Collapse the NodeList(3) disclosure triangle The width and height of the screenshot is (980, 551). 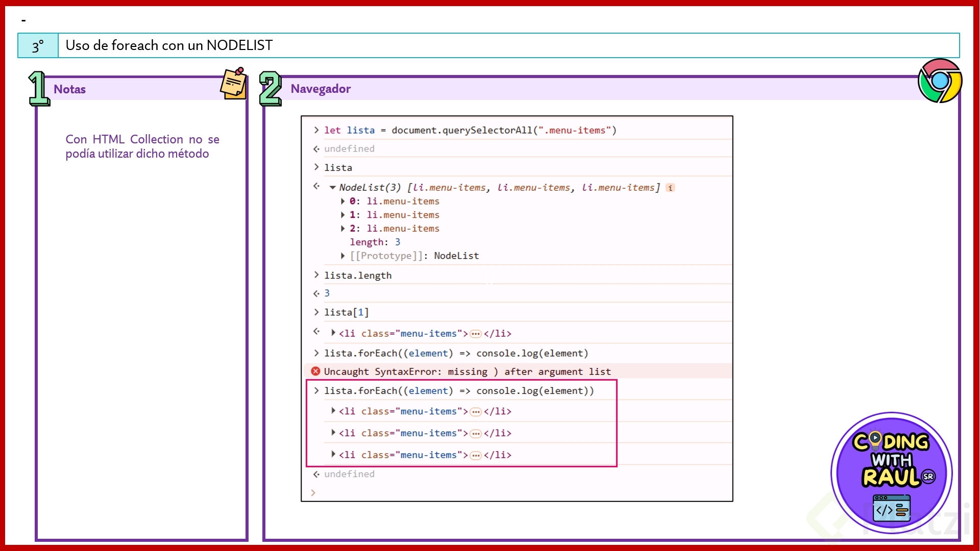[x=333, y=188]
